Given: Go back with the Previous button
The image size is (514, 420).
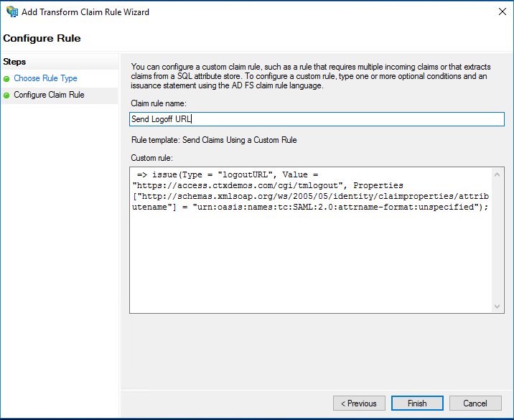Looking at the screenshot, I should point(359,403).
